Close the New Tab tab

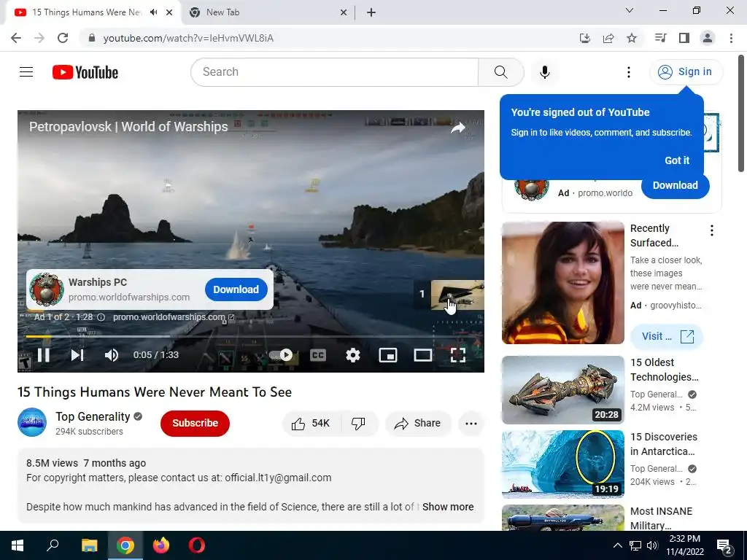[344, 12]
